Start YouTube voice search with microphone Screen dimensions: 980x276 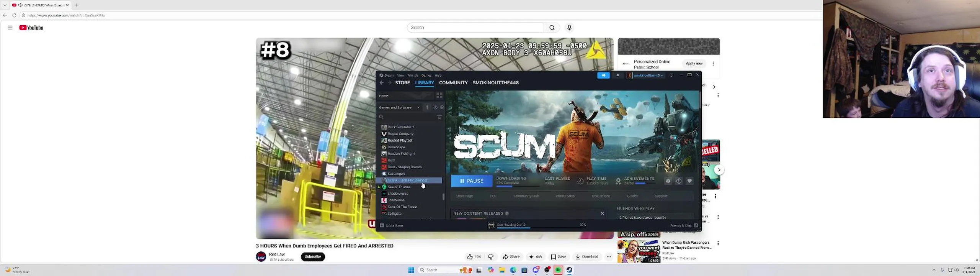pos(569,28)
